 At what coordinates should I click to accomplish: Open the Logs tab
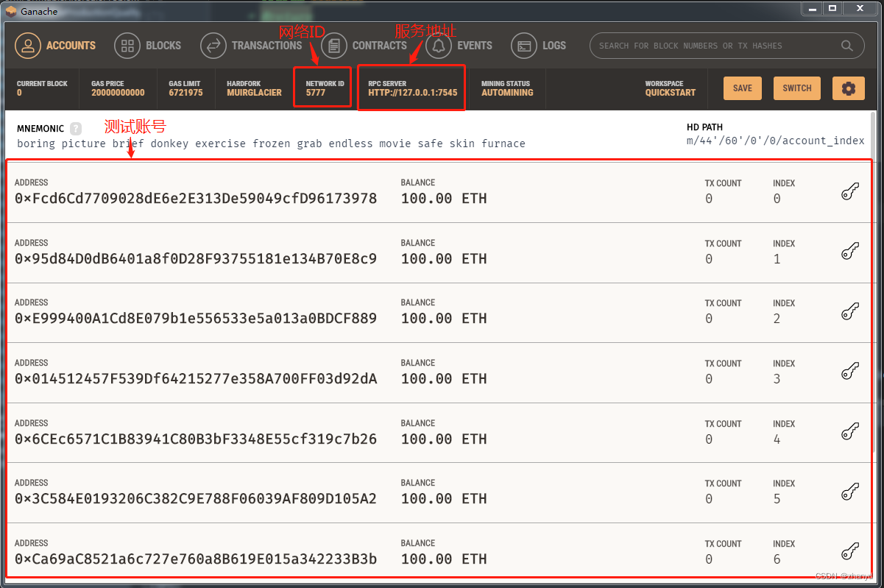pyautogui.click(x=539, y=46)
